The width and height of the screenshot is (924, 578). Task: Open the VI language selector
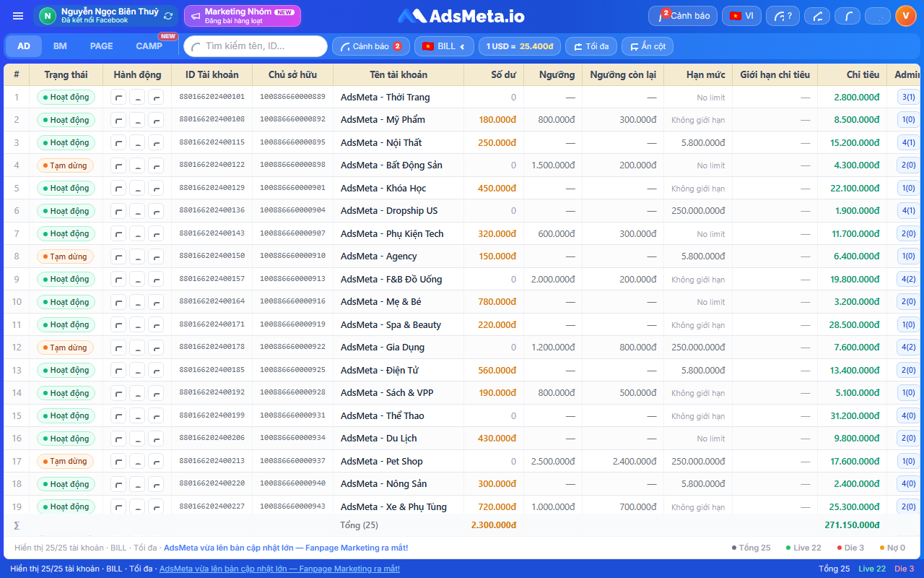(x=741, y=16)
